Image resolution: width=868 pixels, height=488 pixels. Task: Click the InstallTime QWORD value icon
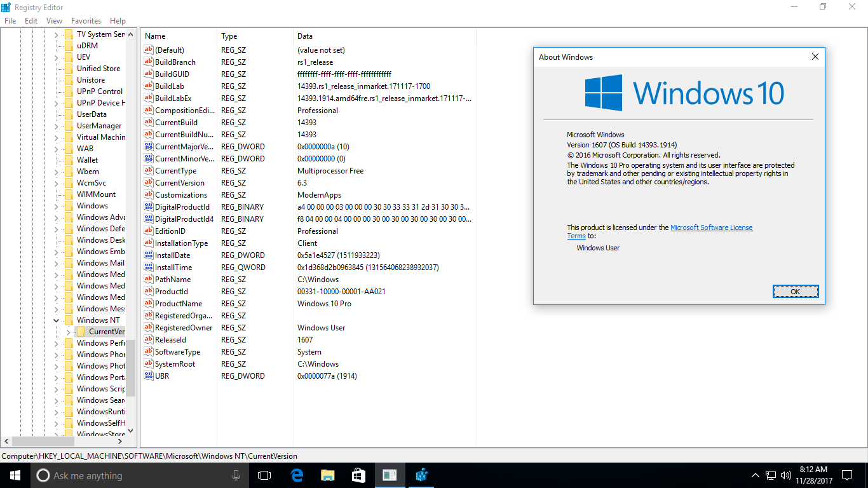[149, 268]
